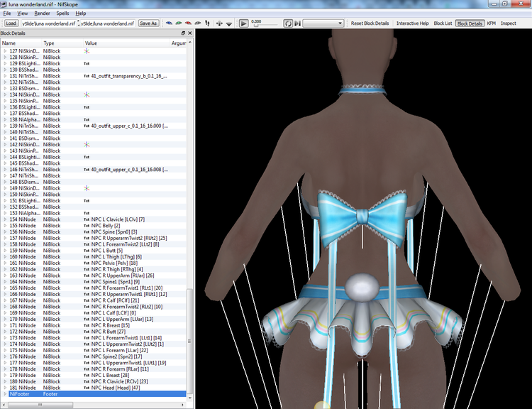
Task: Float the Block Details panel
Action: click(183, 33)
